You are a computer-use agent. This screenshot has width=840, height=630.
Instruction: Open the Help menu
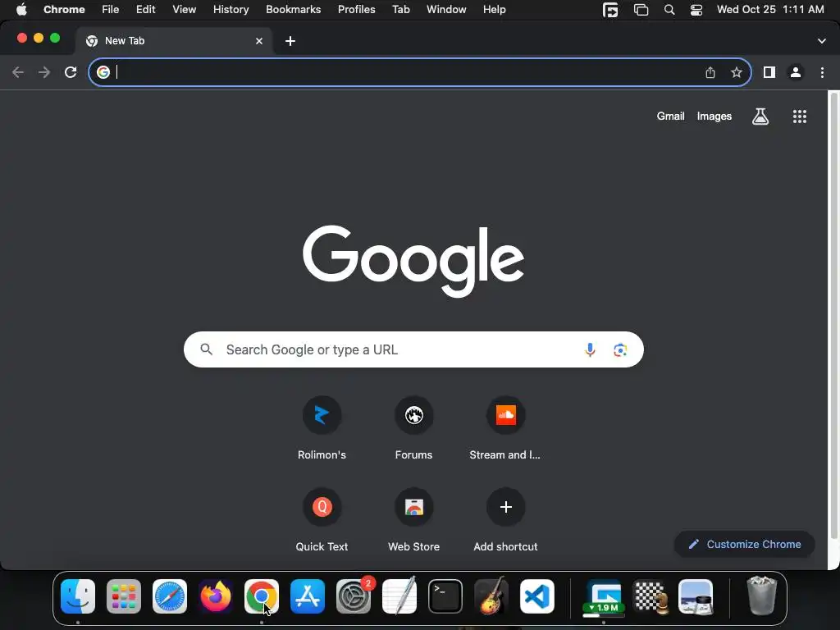[x=494, y=10]
